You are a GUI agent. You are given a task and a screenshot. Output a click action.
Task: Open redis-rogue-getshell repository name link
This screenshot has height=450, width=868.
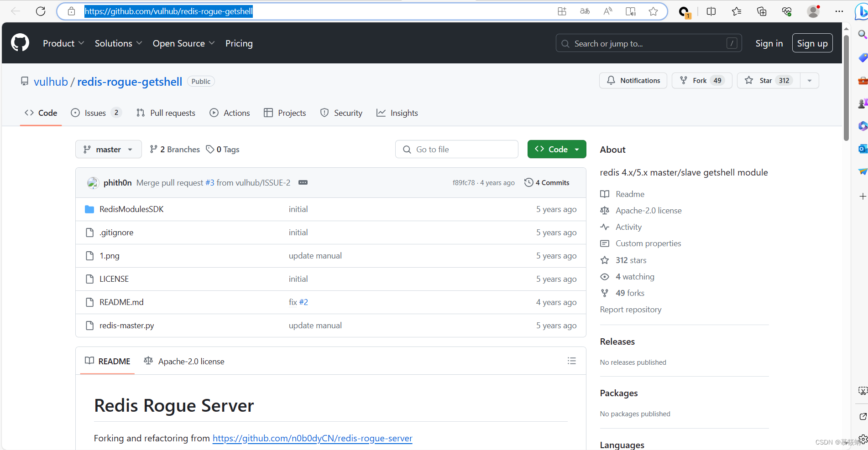click(130, 82)
